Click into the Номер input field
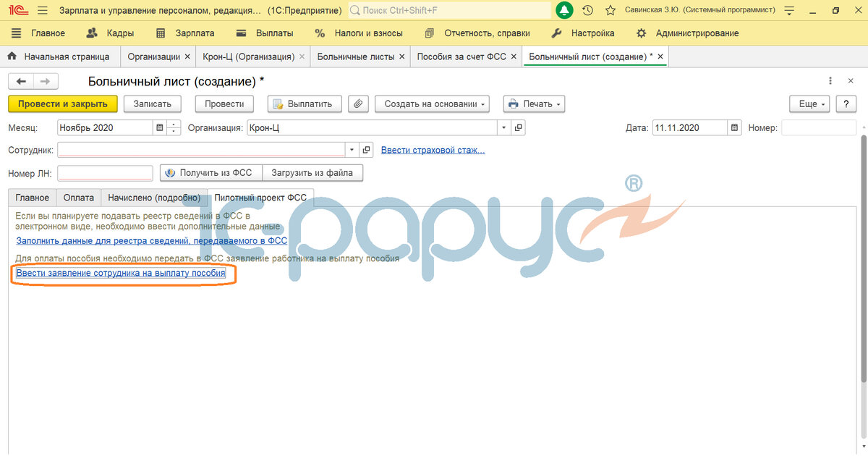This screenshot has height=456, width=868. tap(818, 128)
